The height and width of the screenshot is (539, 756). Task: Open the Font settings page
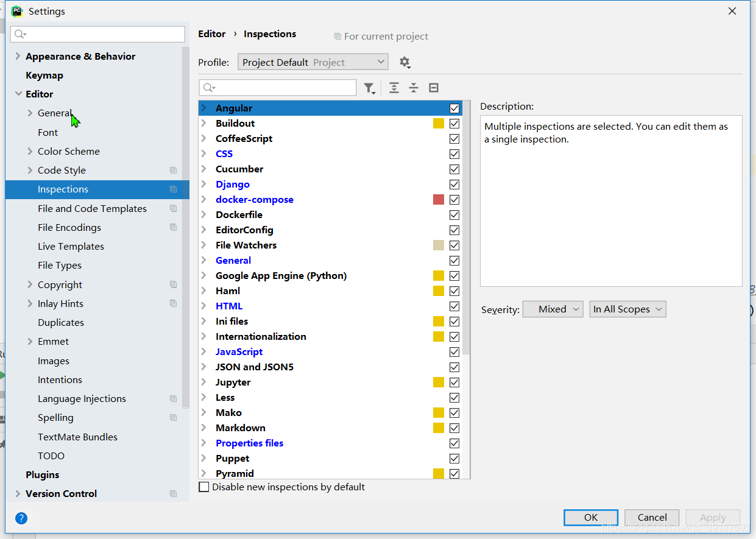48,132
